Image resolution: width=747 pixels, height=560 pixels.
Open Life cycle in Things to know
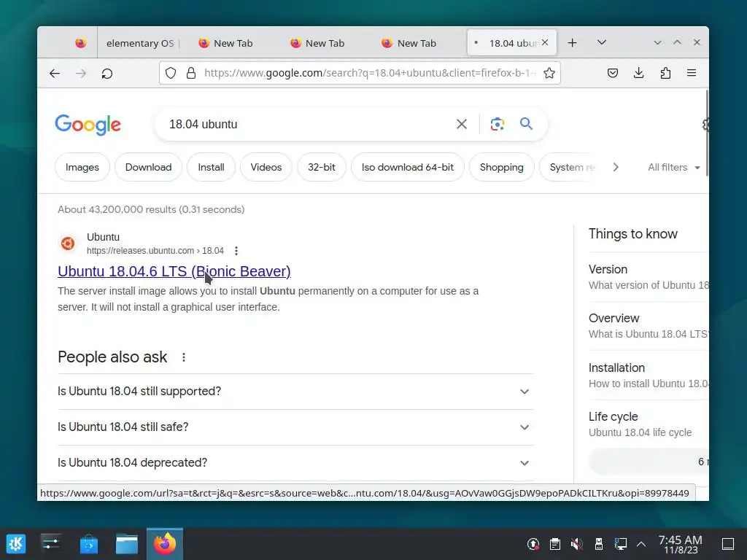point(649,424)
